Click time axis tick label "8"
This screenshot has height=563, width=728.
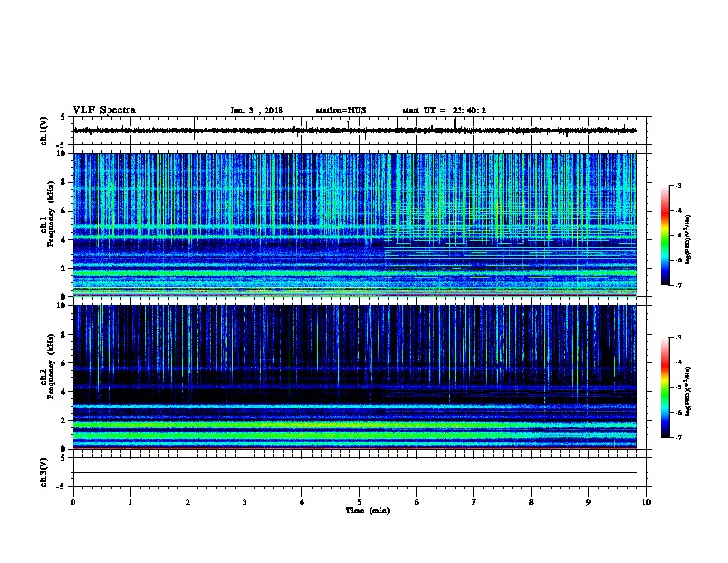click(x=531, y=501)
